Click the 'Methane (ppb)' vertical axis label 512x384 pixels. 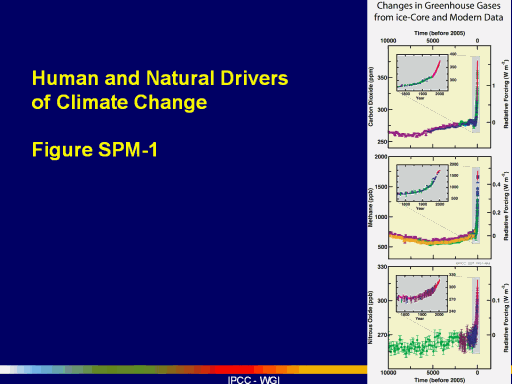tap(370, 207)
